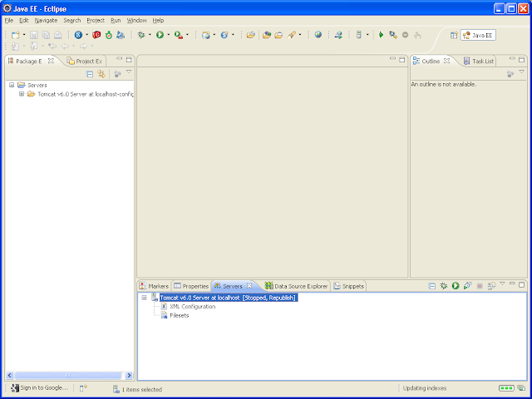This screenshot has width=532, height=399.
Task: Switch to the Snippets tab
Action: (x=348, y=286)
